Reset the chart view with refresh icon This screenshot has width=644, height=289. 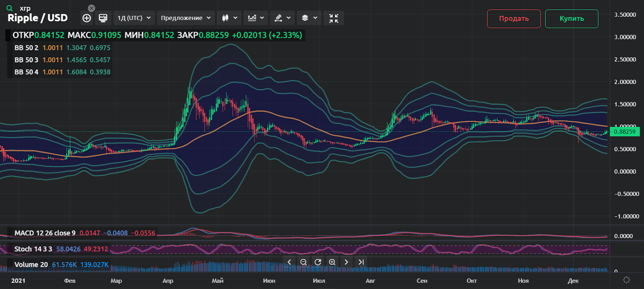click(318, 262)
